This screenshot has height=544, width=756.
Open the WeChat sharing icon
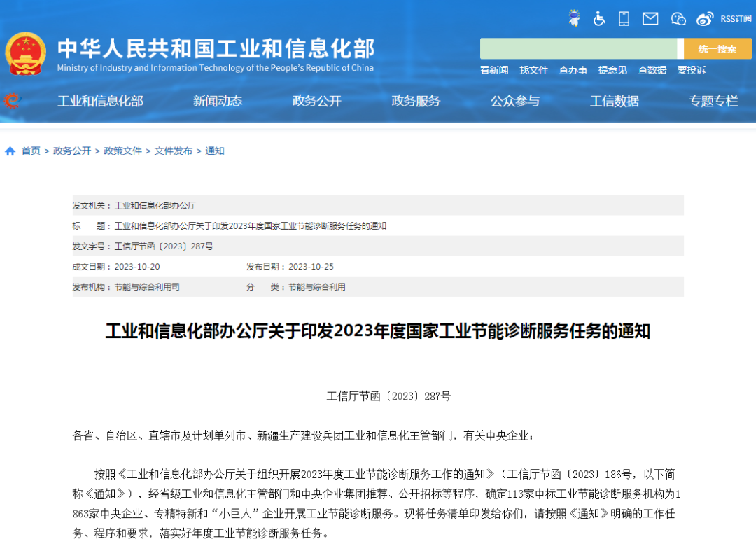point(678,19)
